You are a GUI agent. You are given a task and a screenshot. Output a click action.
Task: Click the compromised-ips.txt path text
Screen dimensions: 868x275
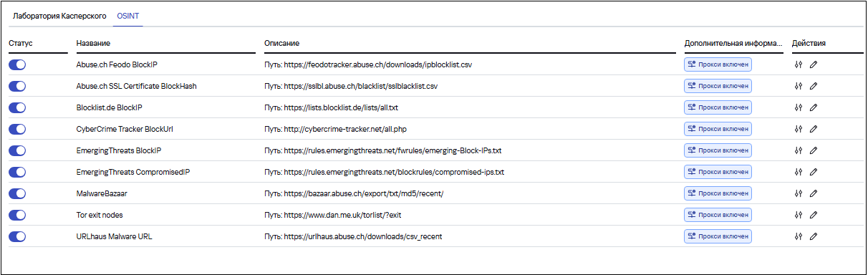(384, 172)
